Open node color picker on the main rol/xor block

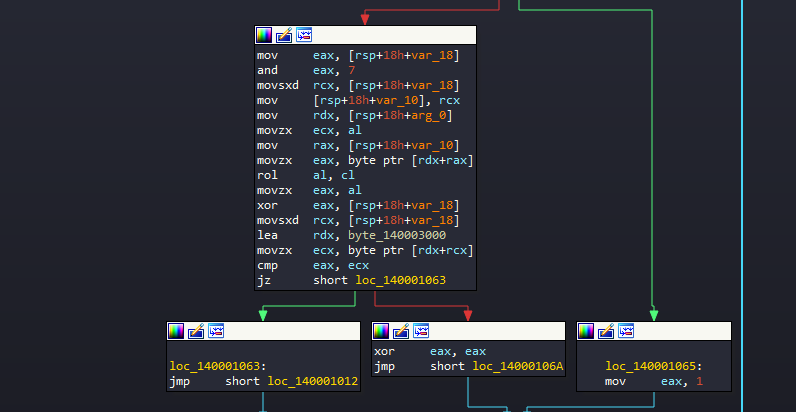point(264,35)
